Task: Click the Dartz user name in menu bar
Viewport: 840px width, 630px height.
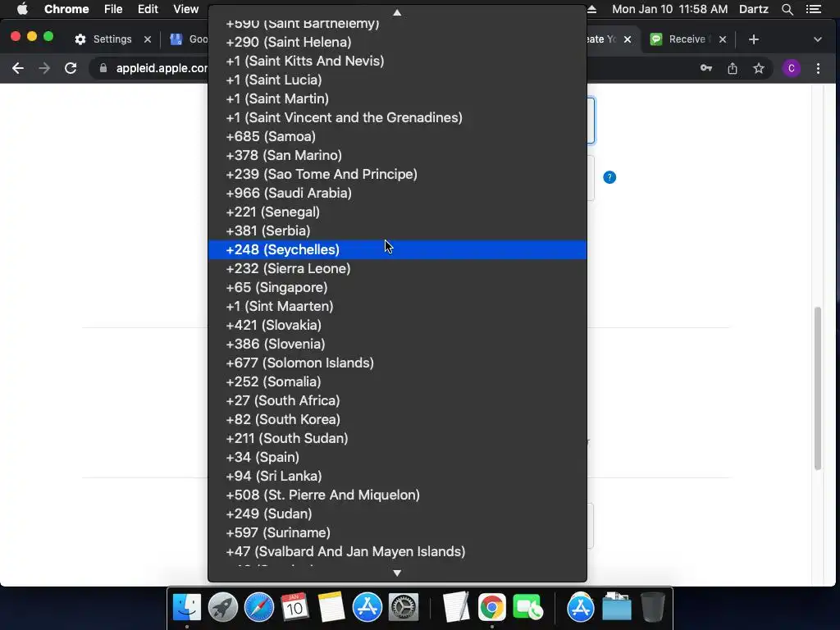Action: [754, 9]
